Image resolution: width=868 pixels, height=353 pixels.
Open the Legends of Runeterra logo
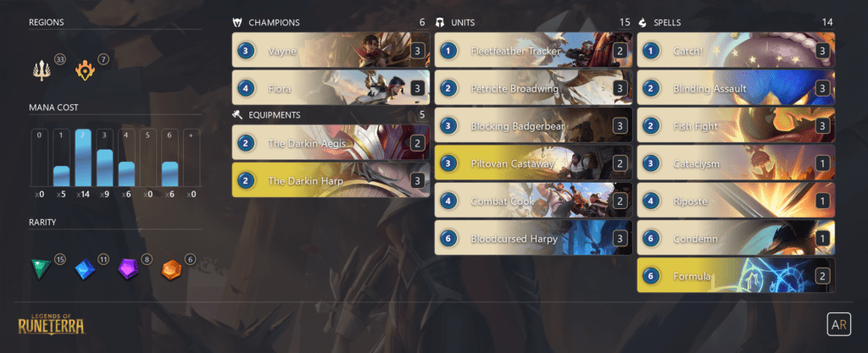tap(51, 323)
